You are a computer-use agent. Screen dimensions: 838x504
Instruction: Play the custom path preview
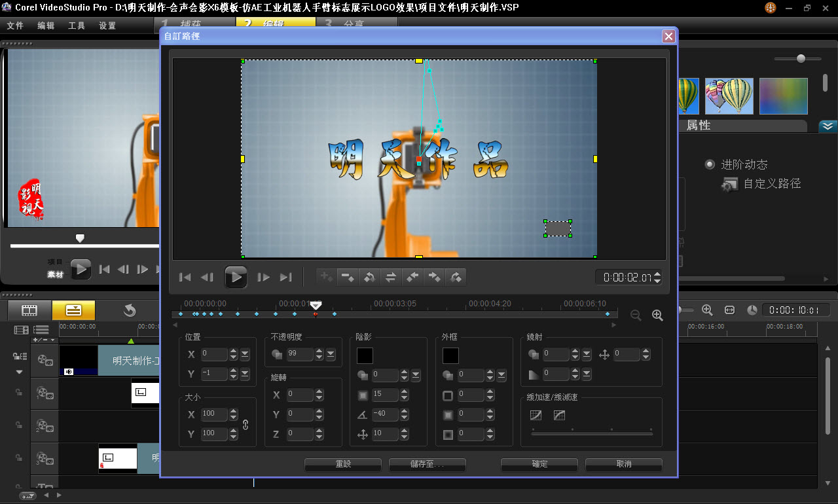tap(236, 277)
